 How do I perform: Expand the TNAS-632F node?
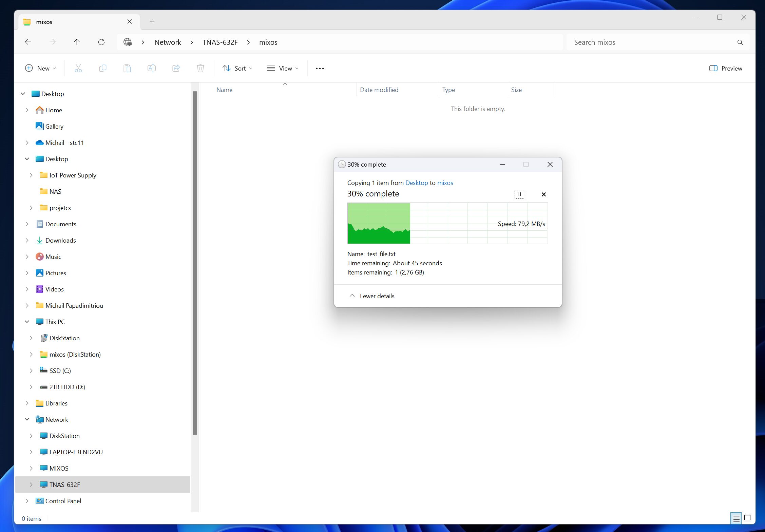(31, 485)
